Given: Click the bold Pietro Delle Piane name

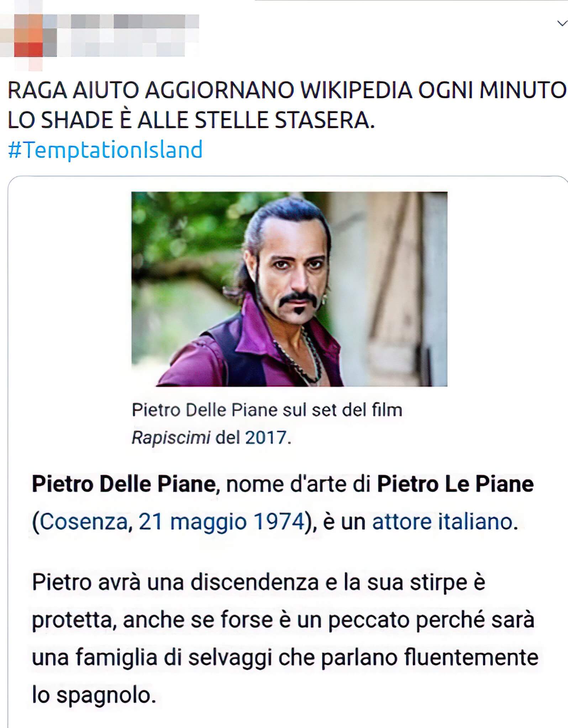Looking at the screenshot, I should tap(124, 484).
